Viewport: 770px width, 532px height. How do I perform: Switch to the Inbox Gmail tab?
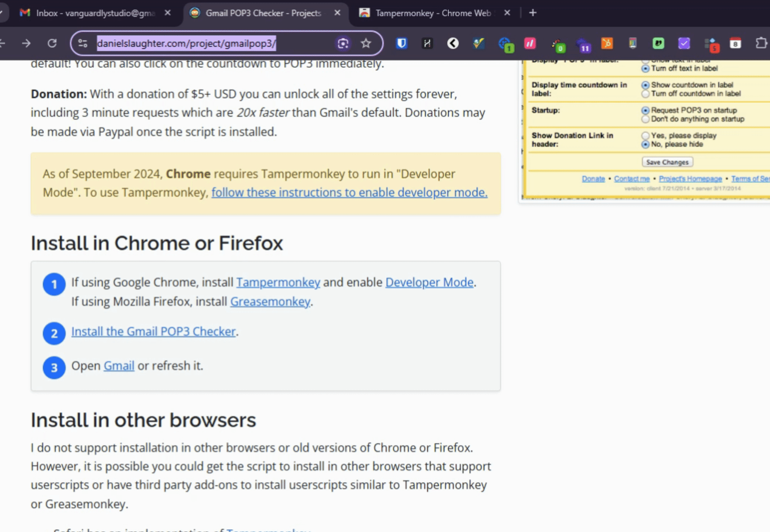coord(96,13)
